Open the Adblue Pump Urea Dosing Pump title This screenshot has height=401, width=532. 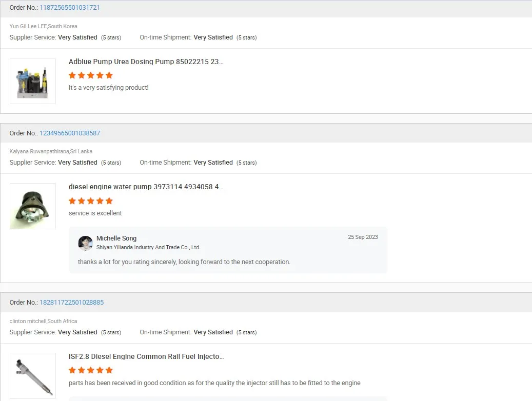[146, 62]
